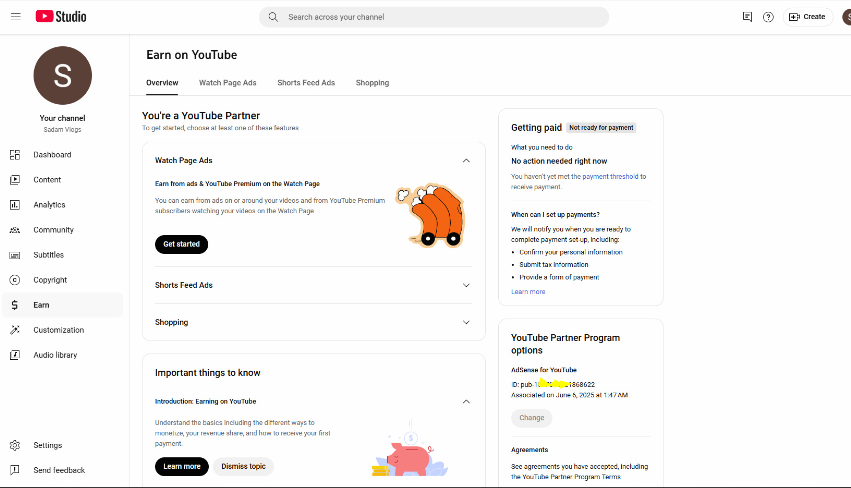Click the Change AdSense button
851x488 pixels.
tap(531, 418)
